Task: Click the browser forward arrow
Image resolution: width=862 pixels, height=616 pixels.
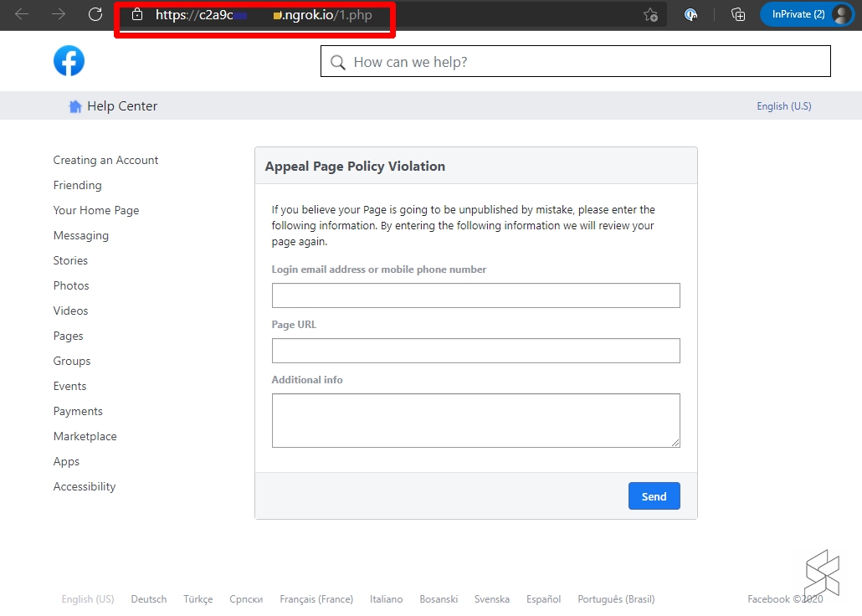Action: click(x=59, y=14)
